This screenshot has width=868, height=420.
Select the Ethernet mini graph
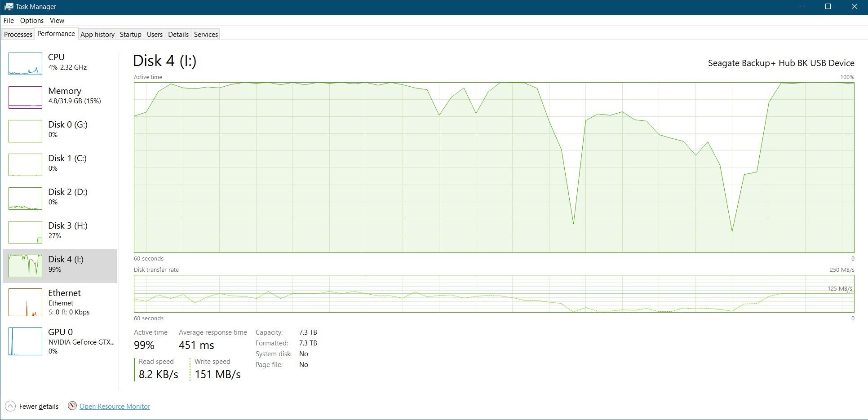click(25, 302)
